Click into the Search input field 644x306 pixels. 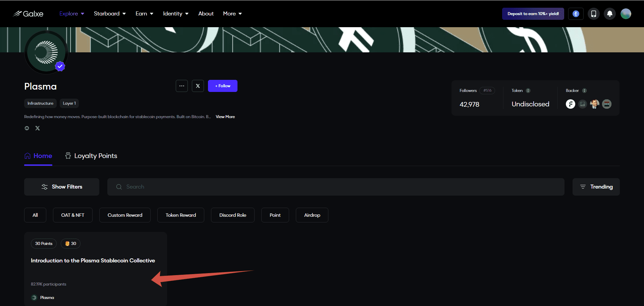(335, 187)
